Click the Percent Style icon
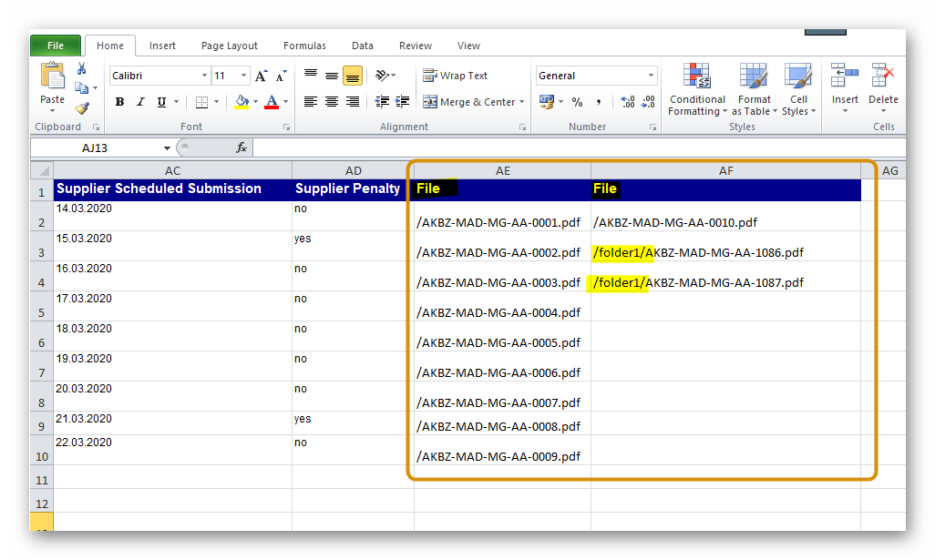The width and height of the screenshot is (935, 560). pyautogui.click(x=578, y=102)
